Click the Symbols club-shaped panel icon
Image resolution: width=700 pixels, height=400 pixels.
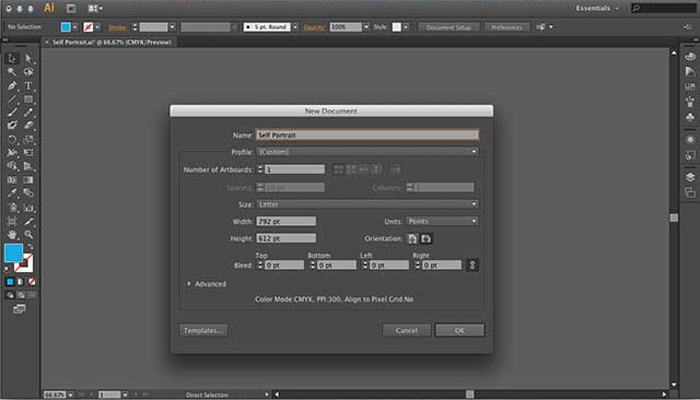point(689,115)
